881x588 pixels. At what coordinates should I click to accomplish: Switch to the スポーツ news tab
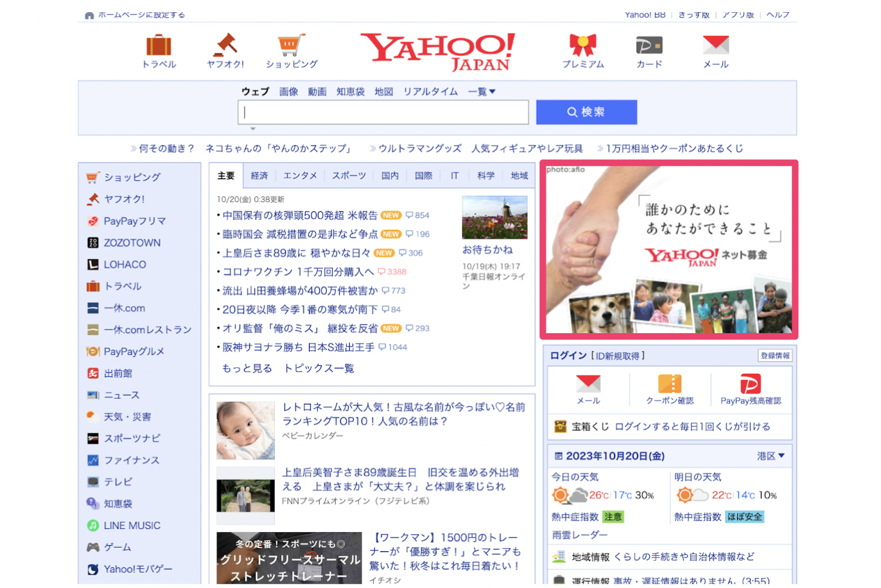point(349,176)
